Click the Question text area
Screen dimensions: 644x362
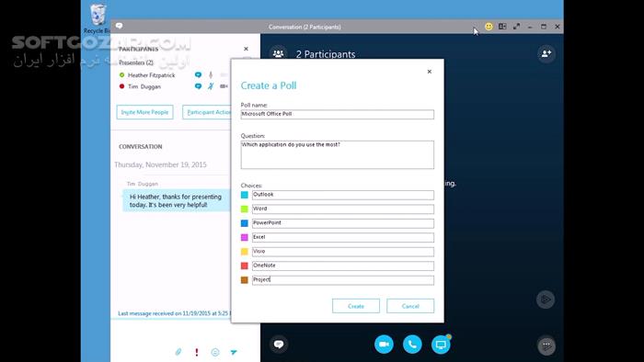tap(338, 154)
